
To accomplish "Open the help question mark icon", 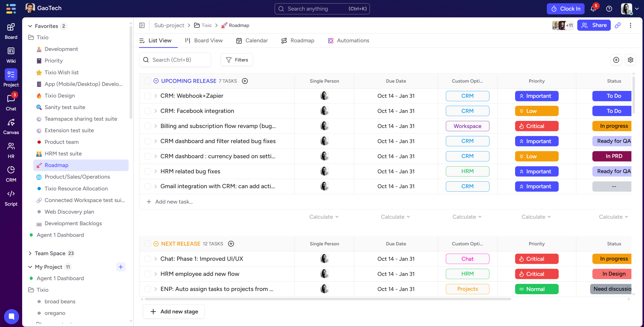I will [x=609, y=9].
